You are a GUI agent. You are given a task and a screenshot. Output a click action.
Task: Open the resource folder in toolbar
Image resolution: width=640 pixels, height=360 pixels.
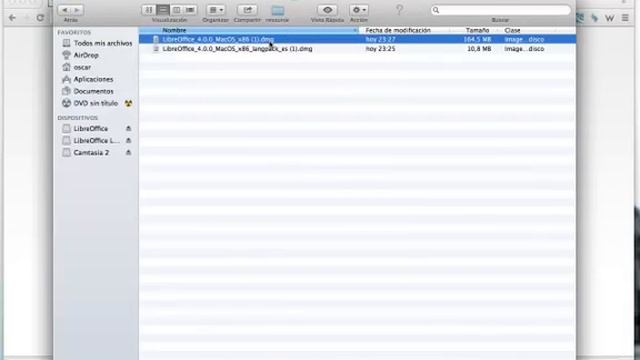[x=278, y=11]
